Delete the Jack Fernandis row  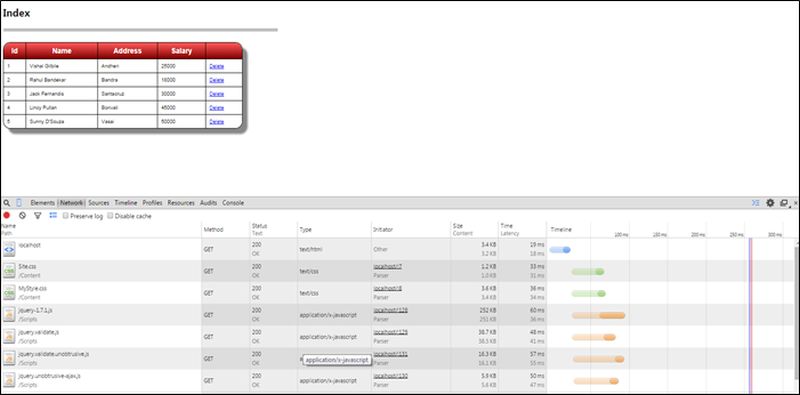point(216,94)
